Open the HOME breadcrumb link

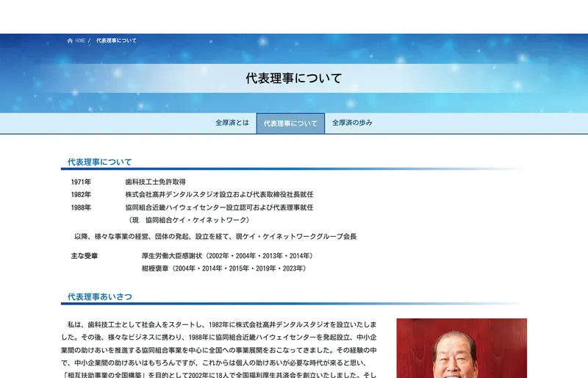point(80,40)
